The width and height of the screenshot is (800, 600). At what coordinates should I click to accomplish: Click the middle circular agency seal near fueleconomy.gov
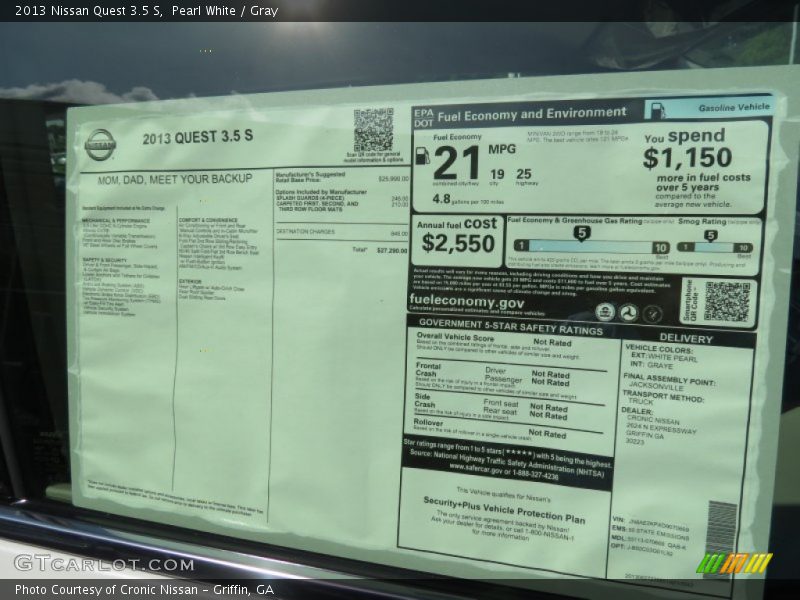point(629,313)
